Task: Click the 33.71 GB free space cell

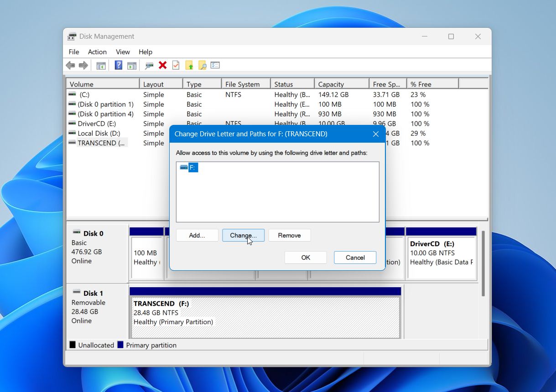Action: (x=386, y=95)
